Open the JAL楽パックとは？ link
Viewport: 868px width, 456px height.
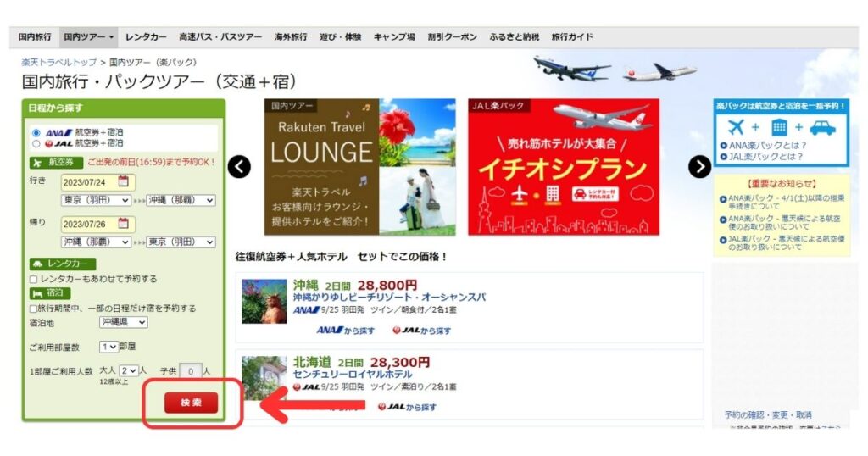pyautogui.click(x=765, y=157)
